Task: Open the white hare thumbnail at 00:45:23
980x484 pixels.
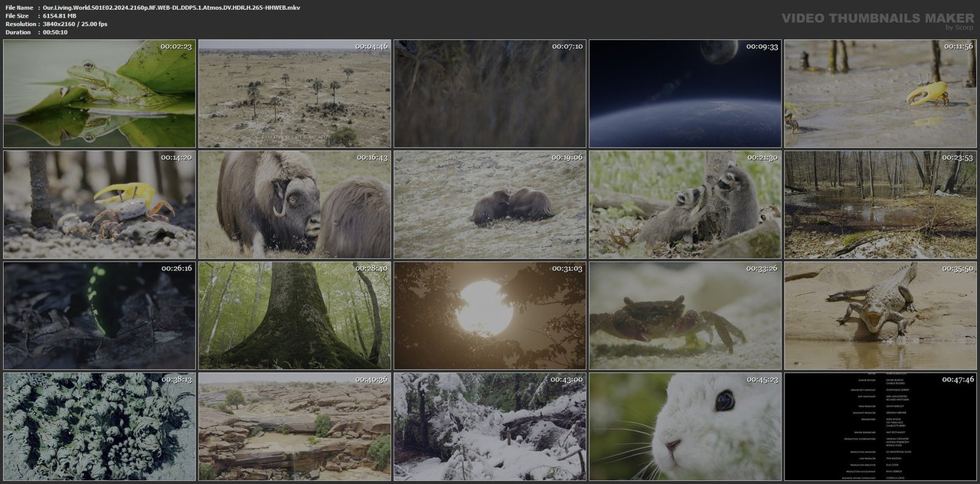Action: point(685,427)
